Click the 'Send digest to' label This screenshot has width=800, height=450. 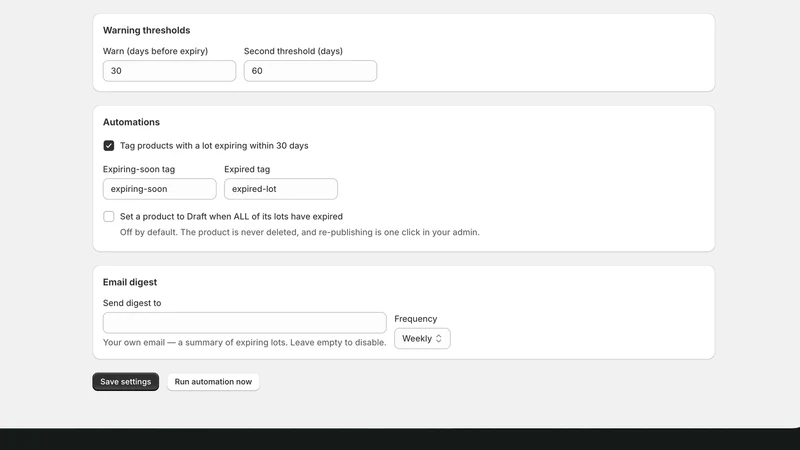point(132,303)
